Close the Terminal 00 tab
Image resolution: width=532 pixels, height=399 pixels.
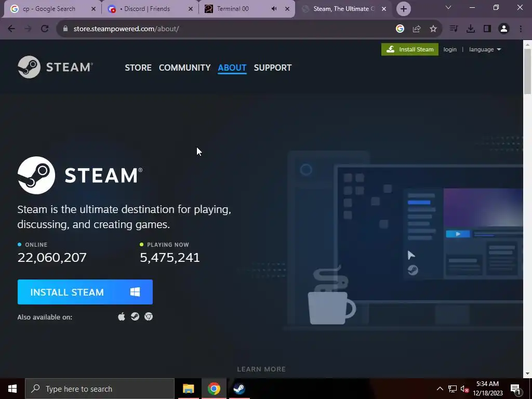(x=287, y=9)
